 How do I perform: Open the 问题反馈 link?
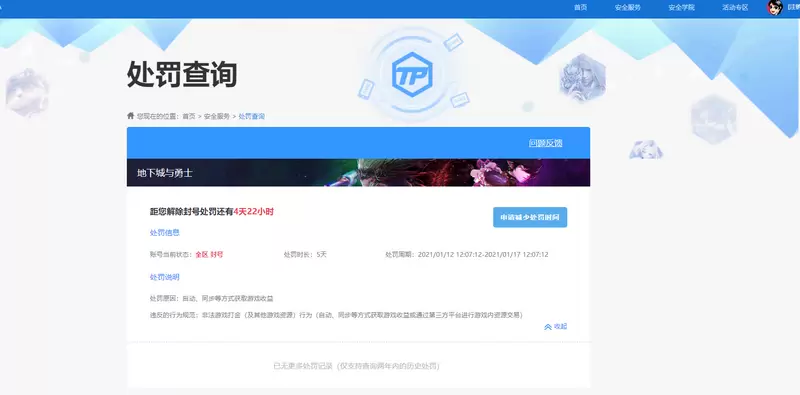(545, 143)
